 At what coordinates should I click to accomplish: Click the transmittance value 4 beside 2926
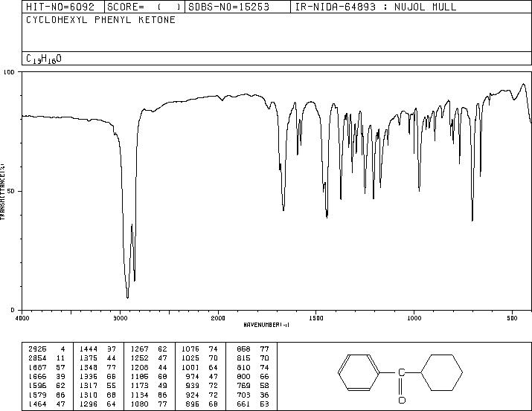[x=63, y=349]
